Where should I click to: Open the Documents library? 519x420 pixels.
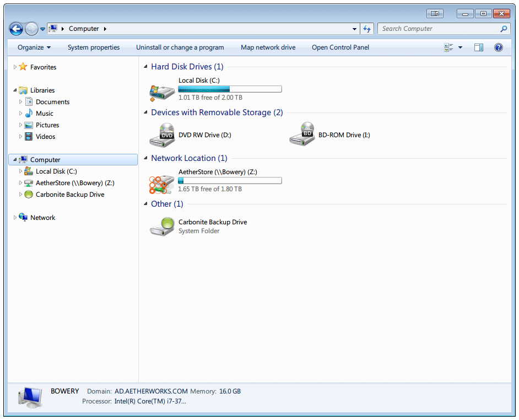pyautogui.click(x=53, y=101)
